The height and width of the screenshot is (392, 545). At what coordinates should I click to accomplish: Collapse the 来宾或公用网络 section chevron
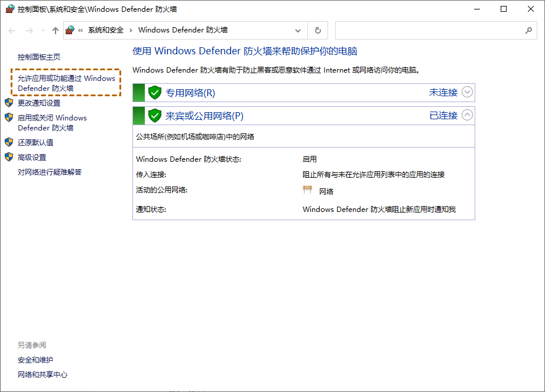(467, 115)
